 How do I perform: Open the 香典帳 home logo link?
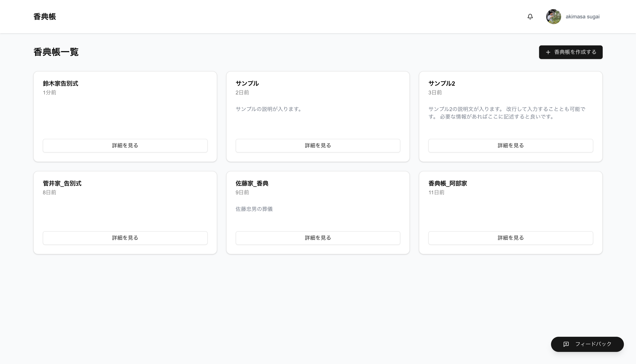[x=44, y=16]
